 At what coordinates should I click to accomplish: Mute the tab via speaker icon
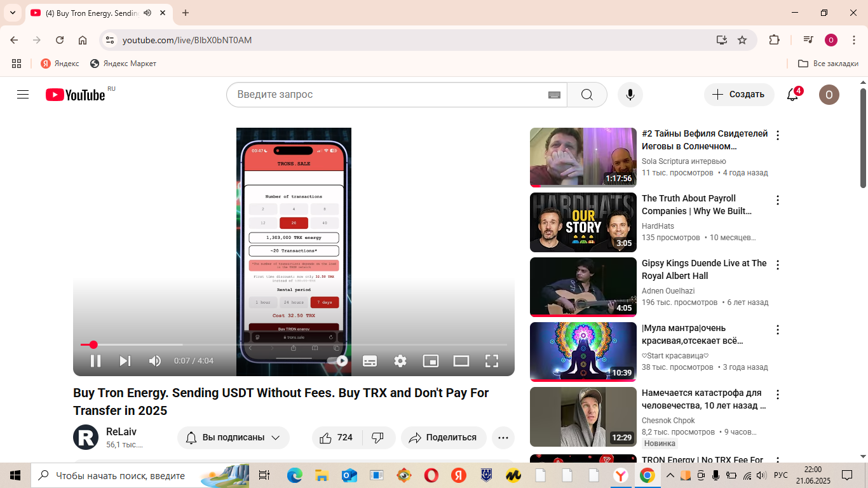147,13
